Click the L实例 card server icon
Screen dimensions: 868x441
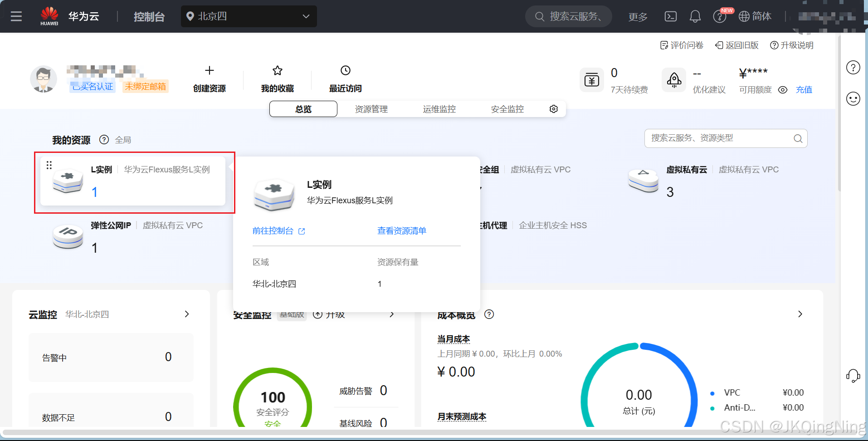(68, 181)
